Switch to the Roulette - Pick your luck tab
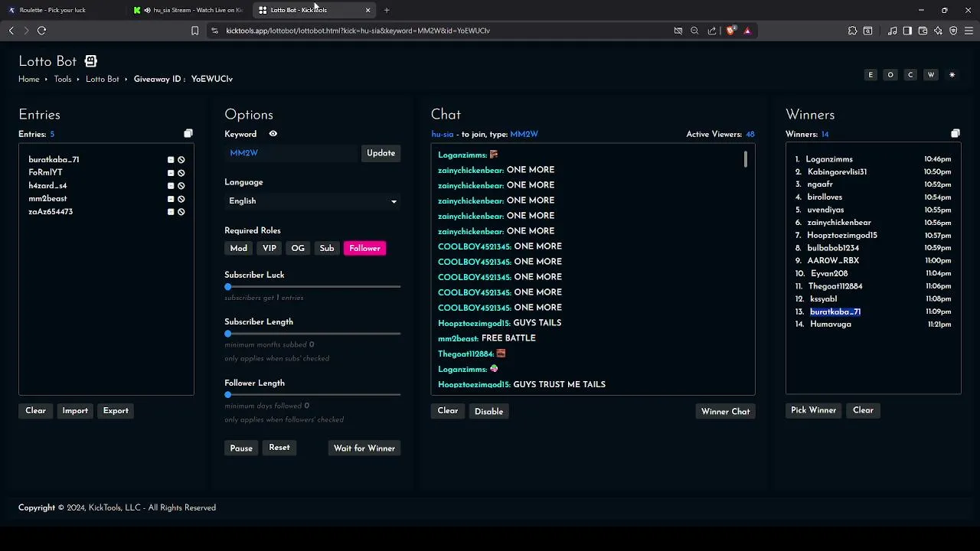 pos(61,10)
